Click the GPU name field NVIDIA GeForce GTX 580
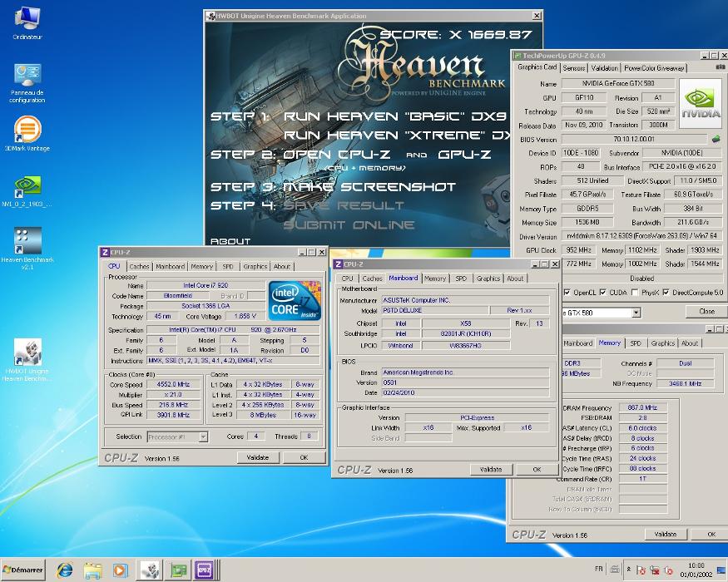Viewport: 728px width, 582px height. coord(618,83)
